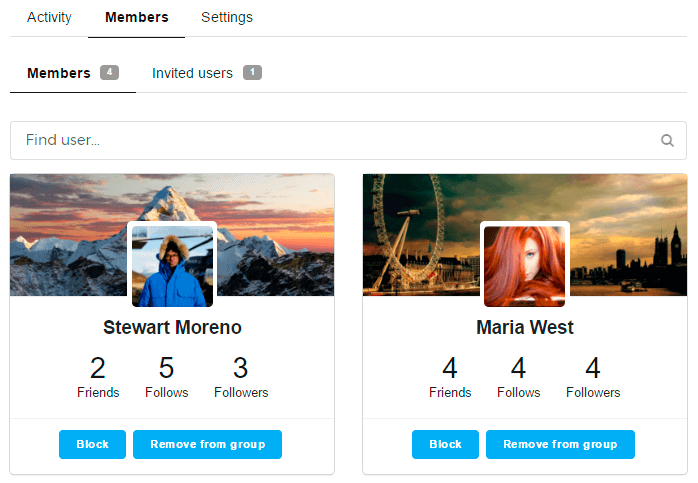Screen dimensions: 698x483
Task: Open Maria West's profile avatar
Action: [524, 266]
